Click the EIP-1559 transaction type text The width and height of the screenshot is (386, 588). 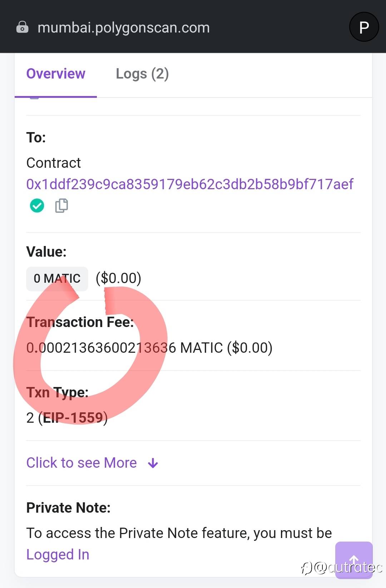(73, 418)
